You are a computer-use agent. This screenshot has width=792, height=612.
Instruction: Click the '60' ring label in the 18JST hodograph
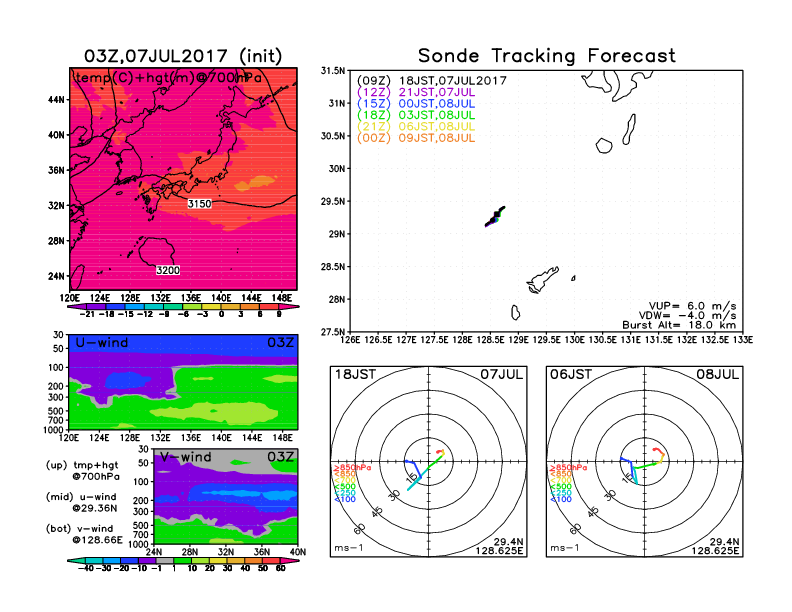pyautogui.click(x=360, y=529)
